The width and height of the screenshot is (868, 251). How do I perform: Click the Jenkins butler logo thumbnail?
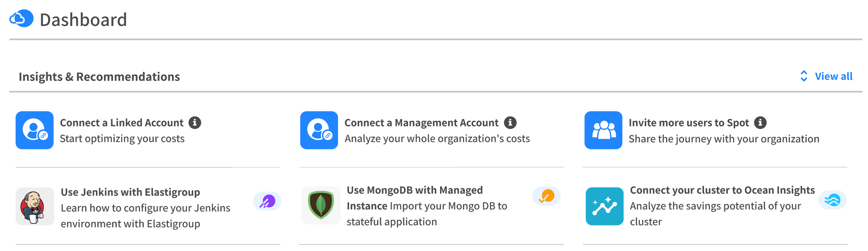(35, 206)
